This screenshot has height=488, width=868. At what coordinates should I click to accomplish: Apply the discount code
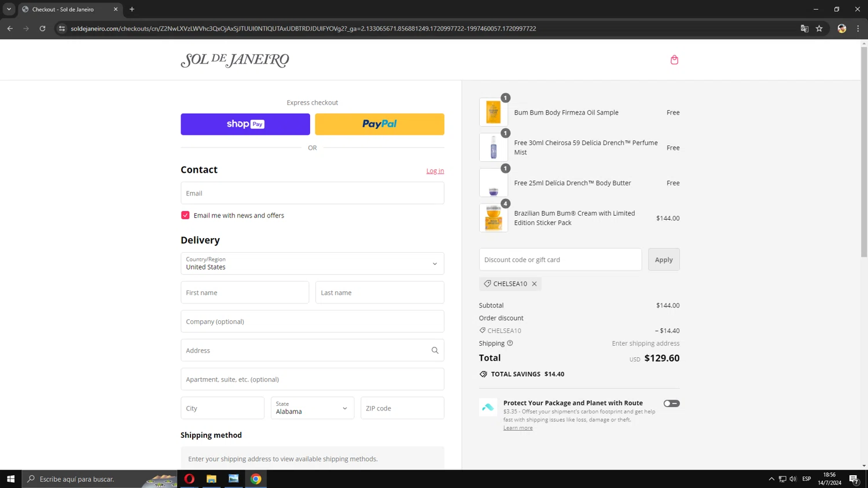(x=664, y=260)
